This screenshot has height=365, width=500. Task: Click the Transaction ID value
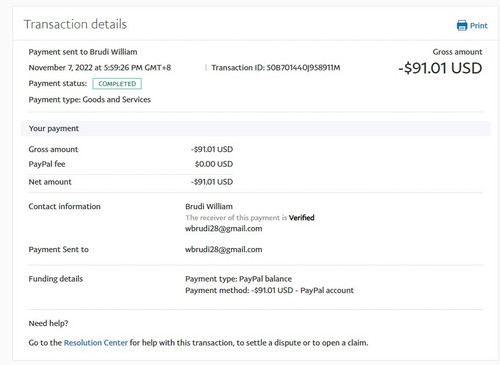pos(303,68)
